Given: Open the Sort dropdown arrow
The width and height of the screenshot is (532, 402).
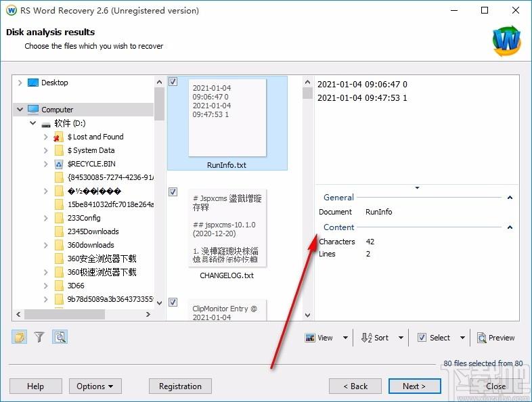Looking at the screenshot, I should pos(401,338).
